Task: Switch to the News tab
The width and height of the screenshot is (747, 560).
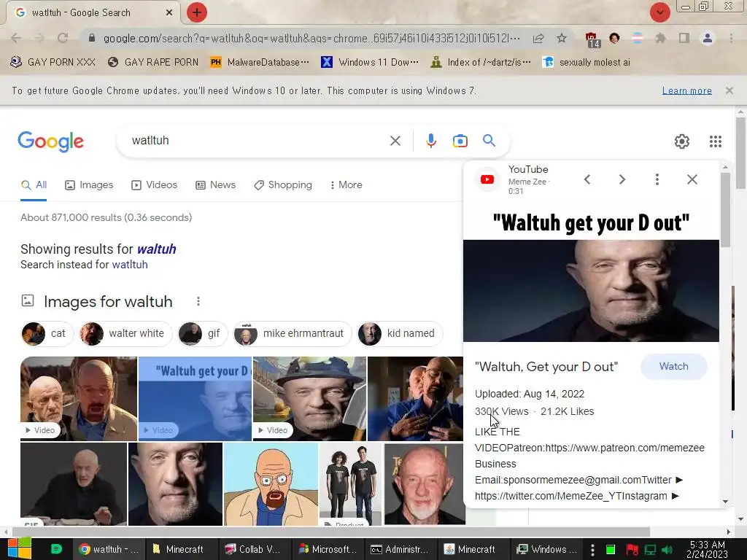Action: click(x=216, y=184)
